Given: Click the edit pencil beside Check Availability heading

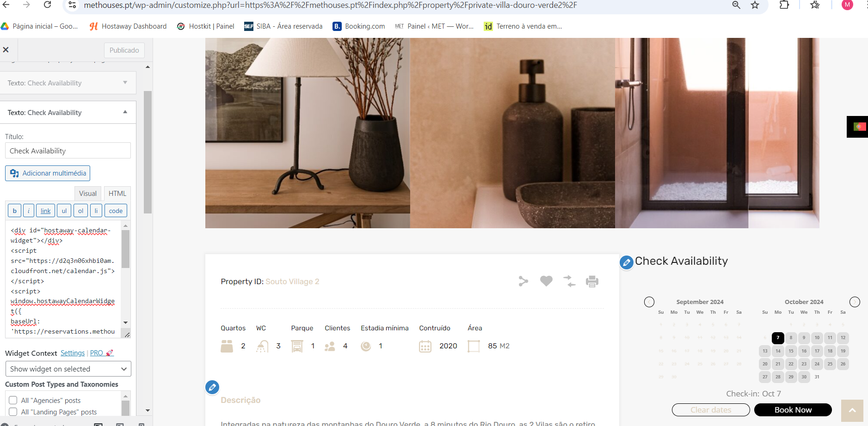Looking at the screenshot, I should coord(627,262).
